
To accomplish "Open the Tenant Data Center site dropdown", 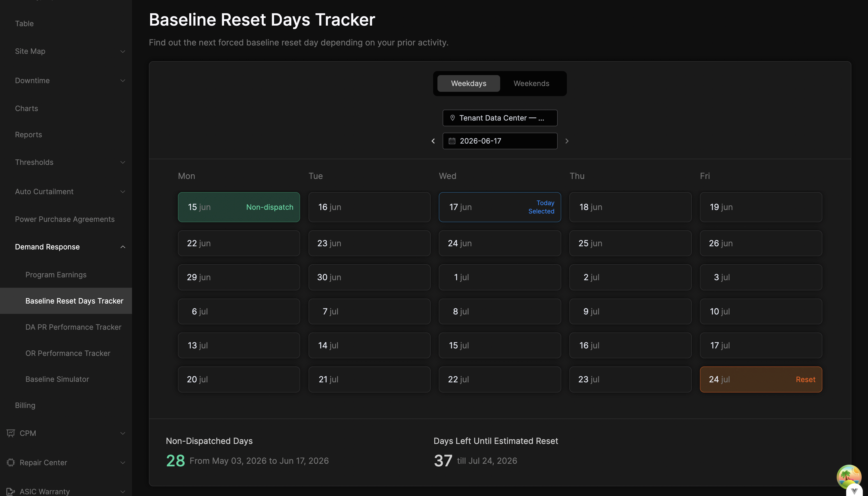I will 500,118.
